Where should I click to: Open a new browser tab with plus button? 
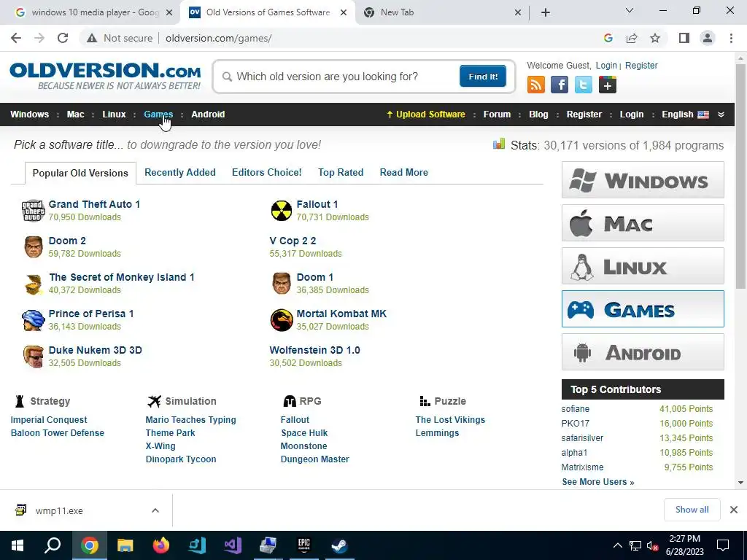point(546,12)
